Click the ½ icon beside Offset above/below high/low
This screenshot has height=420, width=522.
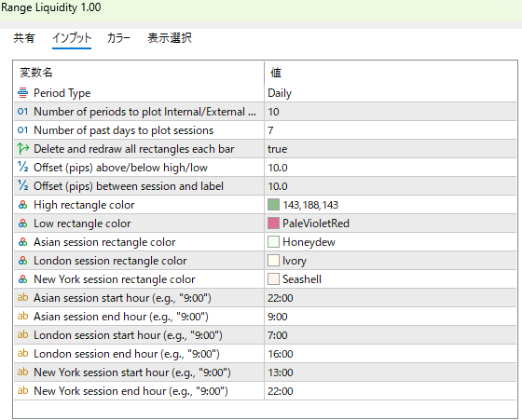(22, 168)
